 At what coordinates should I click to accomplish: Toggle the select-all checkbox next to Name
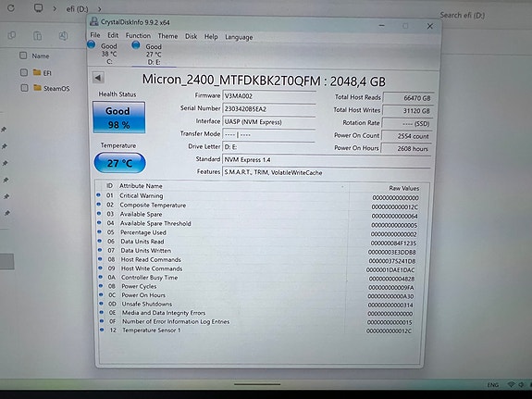(23, 56)
